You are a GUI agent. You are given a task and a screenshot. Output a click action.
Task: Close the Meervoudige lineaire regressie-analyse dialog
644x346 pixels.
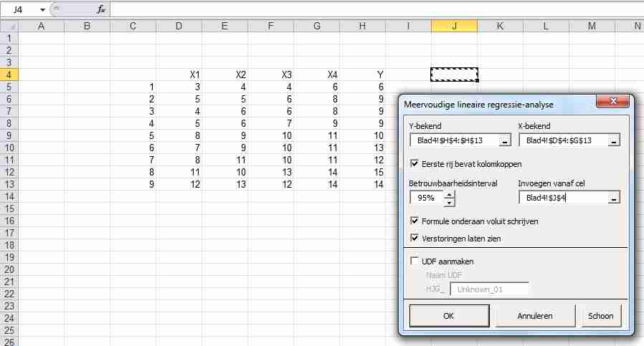(612, 101)
